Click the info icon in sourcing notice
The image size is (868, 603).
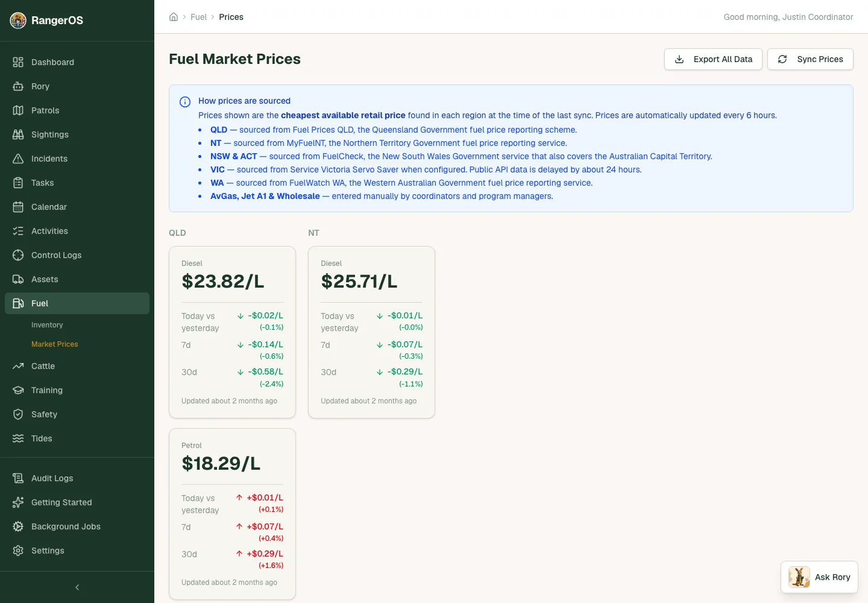(185, 102)
